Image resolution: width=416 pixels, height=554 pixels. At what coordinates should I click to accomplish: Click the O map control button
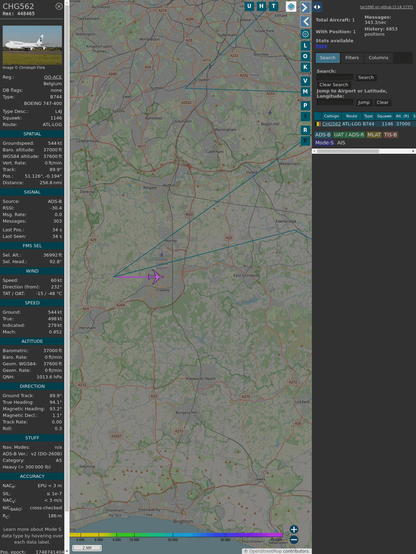(x=305, y=56)
